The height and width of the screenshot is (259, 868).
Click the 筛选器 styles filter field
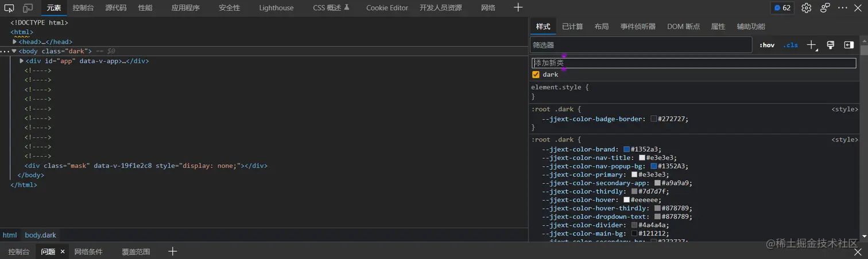click(x=641, y=45)
